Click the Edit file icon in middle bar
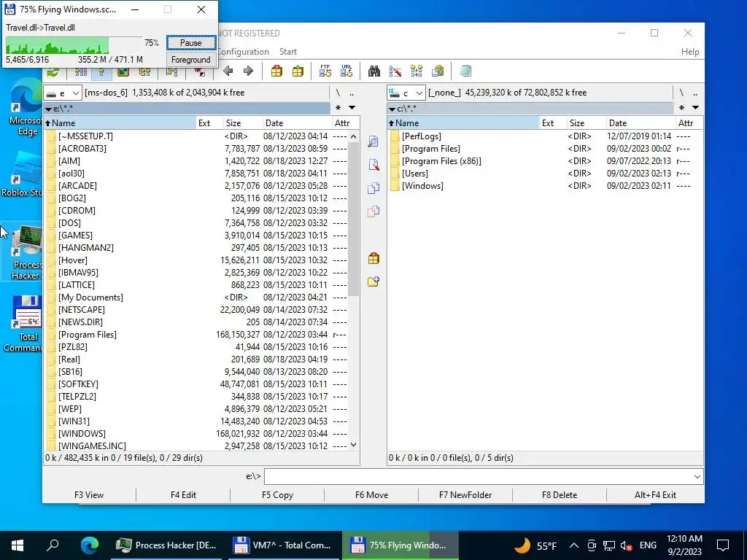747x560 pixels. [373, 165]
